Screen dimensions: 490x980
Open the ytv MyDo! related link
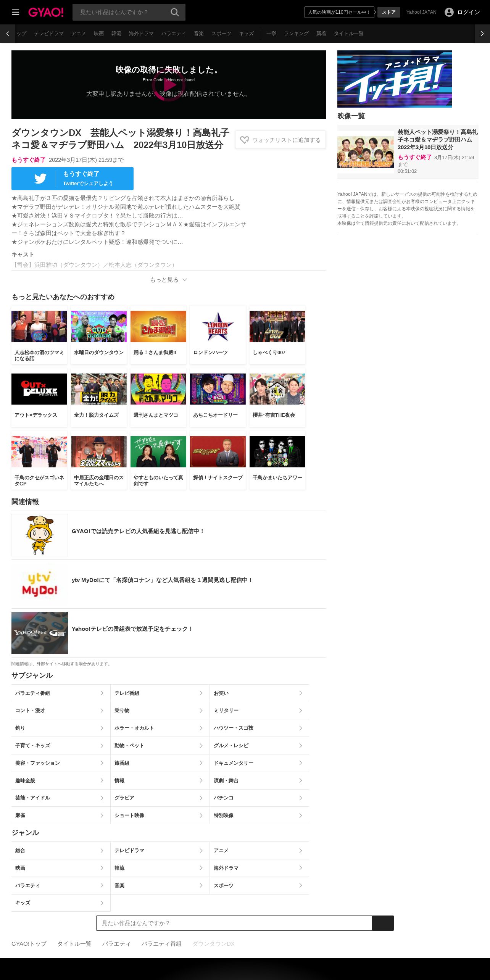pos(169,584)
